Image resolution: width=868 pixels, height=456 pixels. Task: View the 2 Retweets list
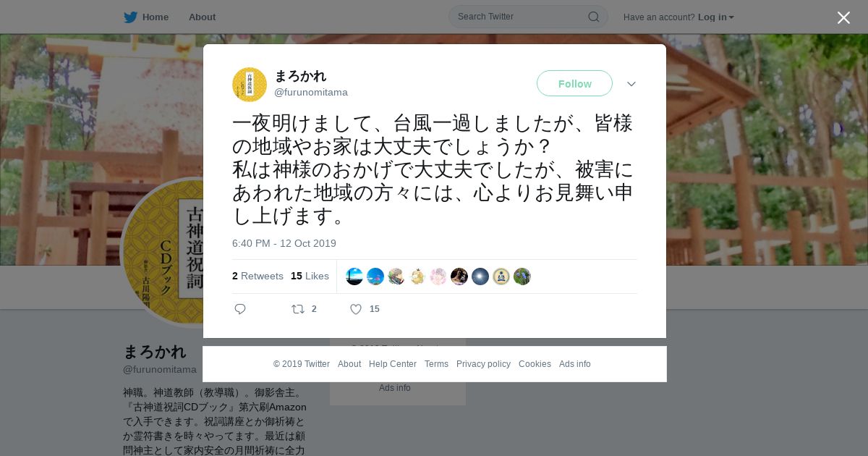coord(258,276)
